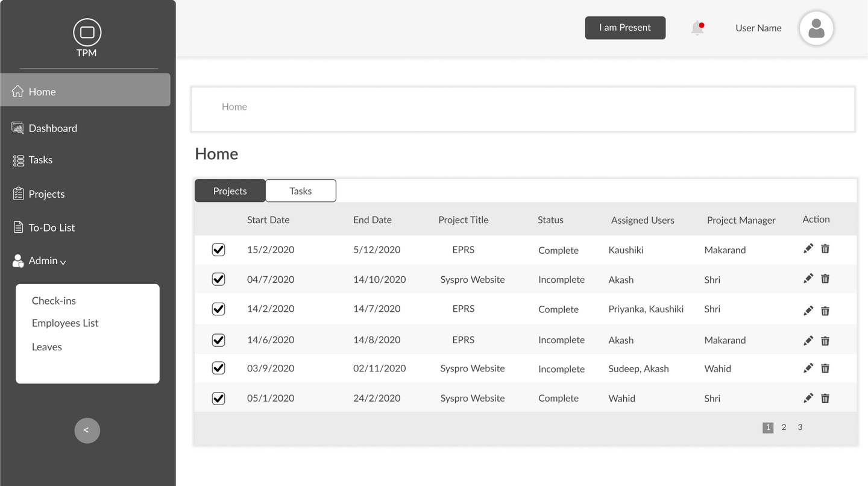This screenshot has width=868, height=486.
Task: Open Employees List under Admin
Action: click(65, 323)
